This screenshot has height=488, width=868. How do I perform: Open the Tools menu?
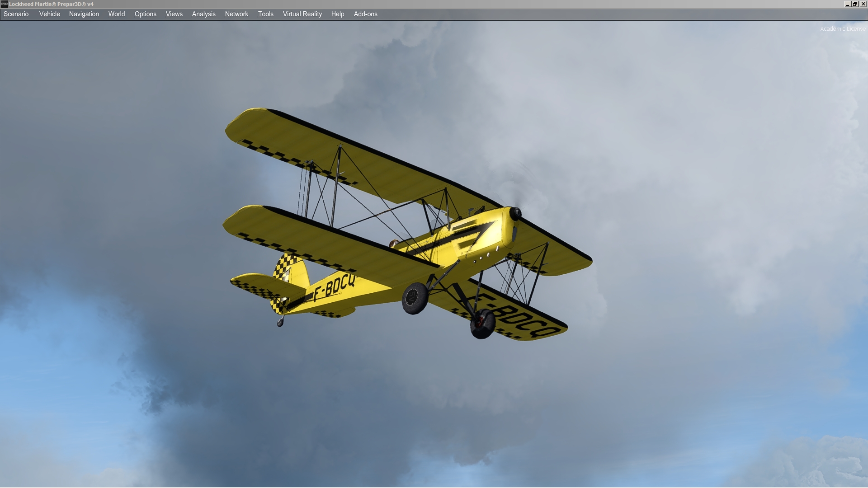[265, 14]
